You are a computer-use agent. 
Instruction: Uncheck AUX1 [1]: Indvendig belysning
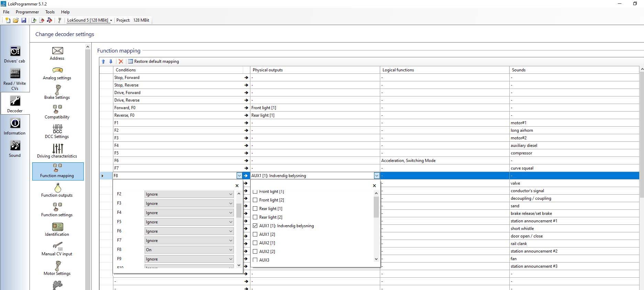(x=255, y=226)
